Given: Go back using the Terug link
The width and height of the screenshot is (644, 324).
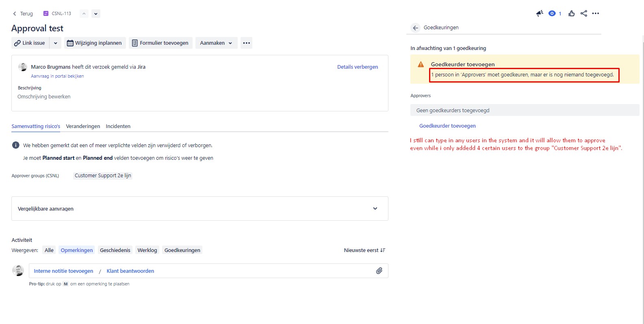Looking at the screenshot, I should [23, 13].
